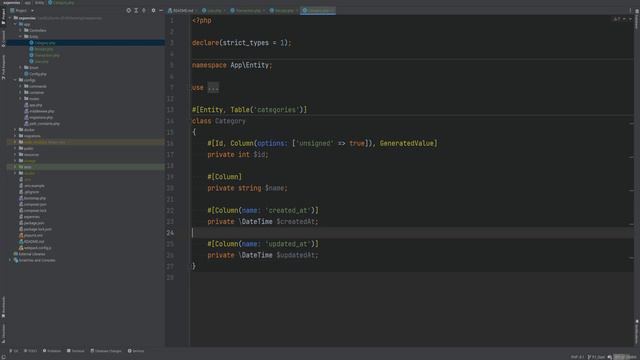Expand Scratches and Consoles node

[10, 260]
